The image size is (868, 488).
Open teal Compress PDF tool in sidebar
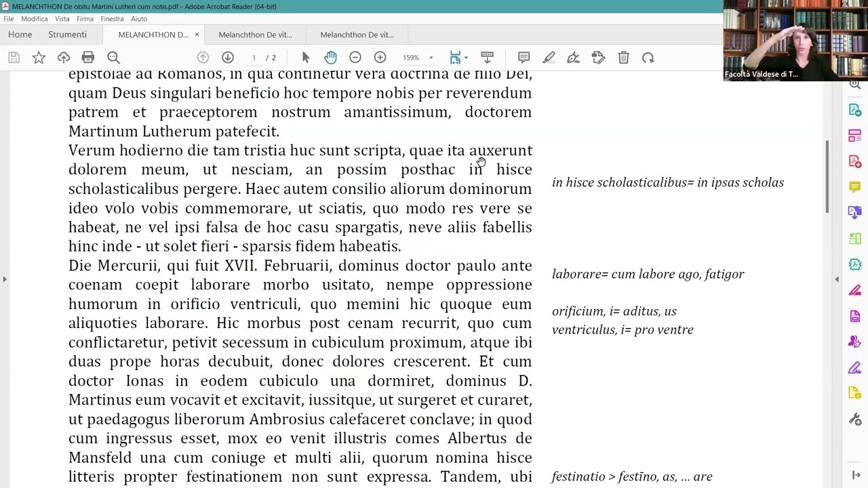coord(854,264)
